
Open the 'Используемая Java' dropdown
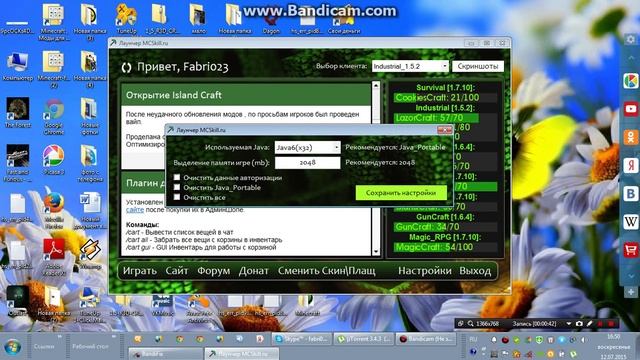(307, 147)
